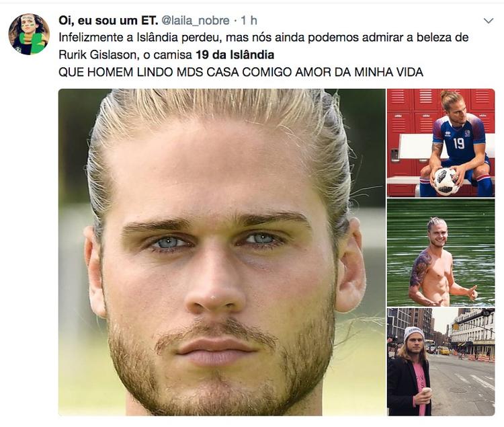This screenshot has height=427, width=504.
Task: Open the red locker room photo
Action: (x=441, y=143)
